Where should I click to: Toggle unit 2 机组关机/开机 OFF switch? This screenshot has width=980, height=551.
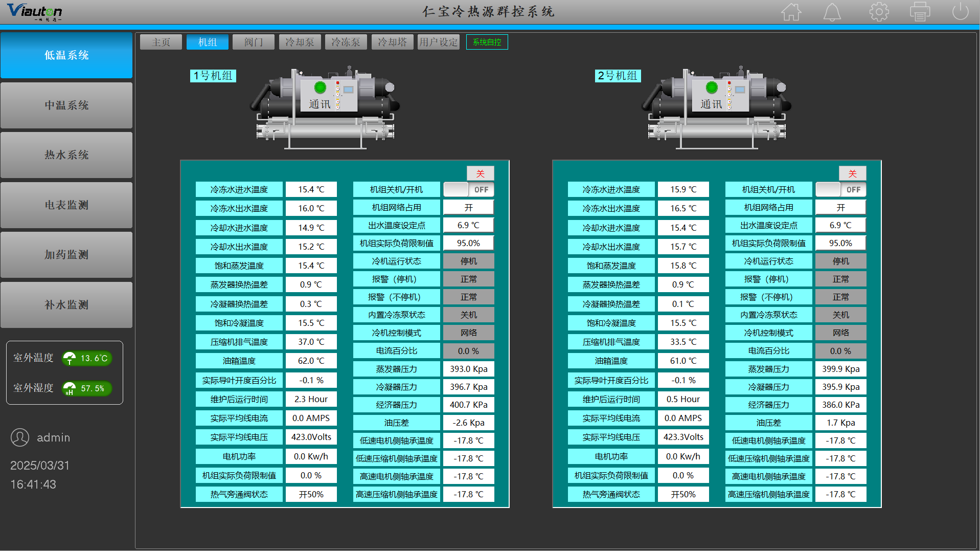(840, 190)
